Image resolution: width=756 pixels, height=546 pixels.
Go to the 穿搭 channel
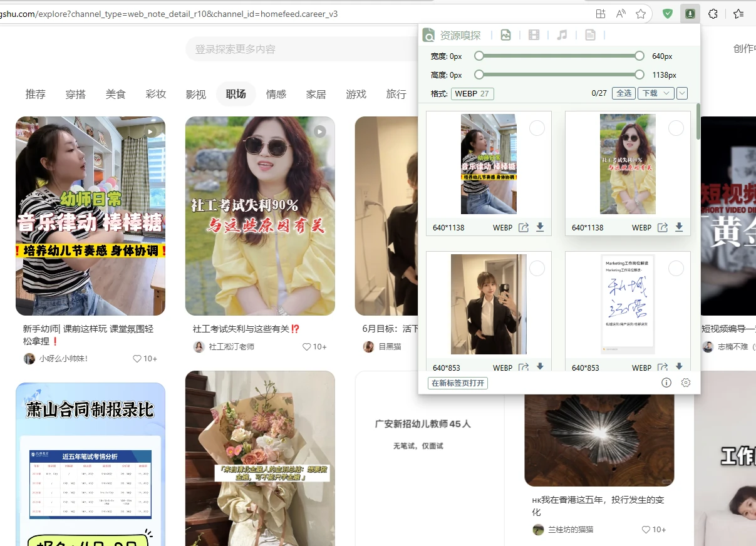pyautogui.click(x=76, y=94)
